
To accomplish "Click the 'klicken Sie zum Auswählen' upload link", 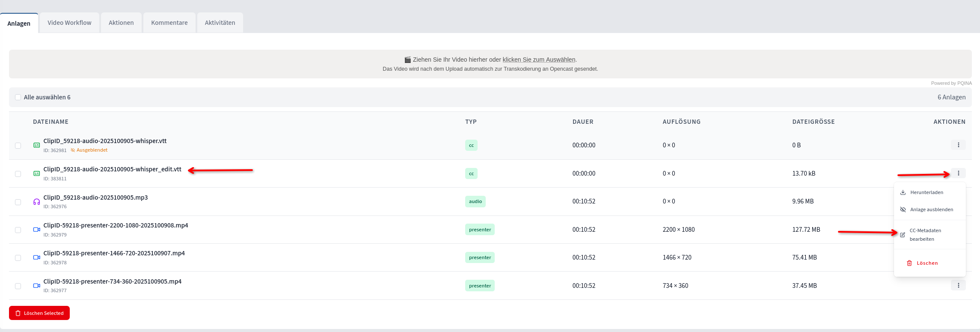I will point(539,60).
